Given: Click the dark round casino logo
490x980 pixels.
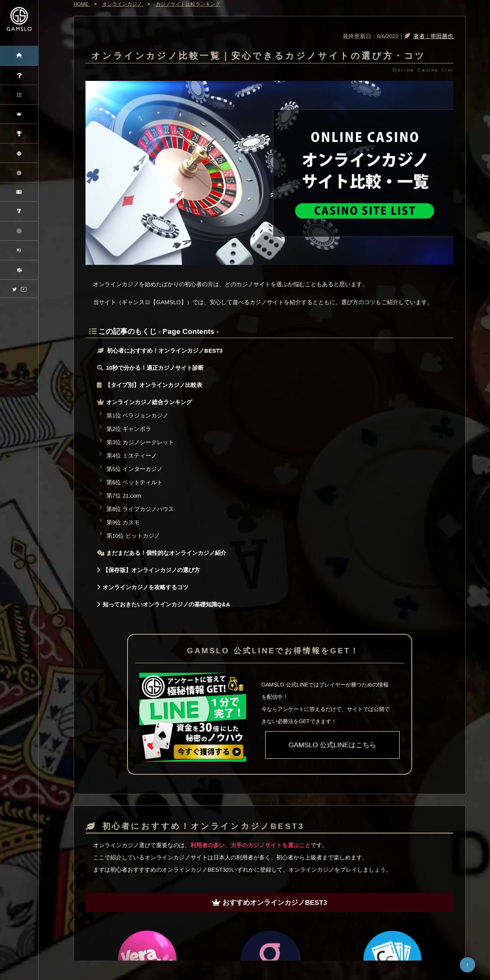Looking at the screenshot, I should click(270, 946).
